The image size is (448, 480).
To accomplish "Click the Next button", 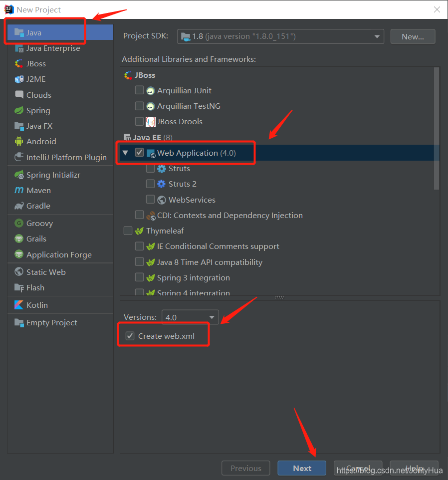I will pyautogui.click(x=301, y=468).
